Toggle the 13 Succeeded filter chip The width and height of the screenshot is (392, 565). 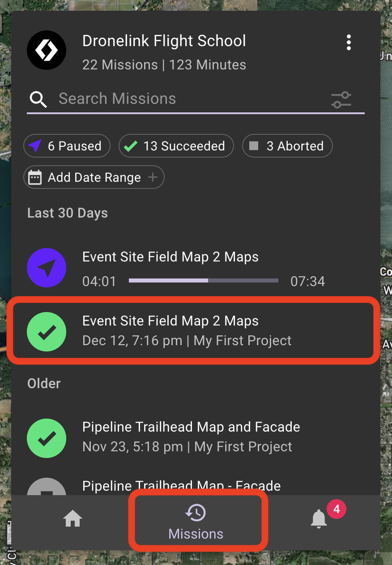click(176, 146)
